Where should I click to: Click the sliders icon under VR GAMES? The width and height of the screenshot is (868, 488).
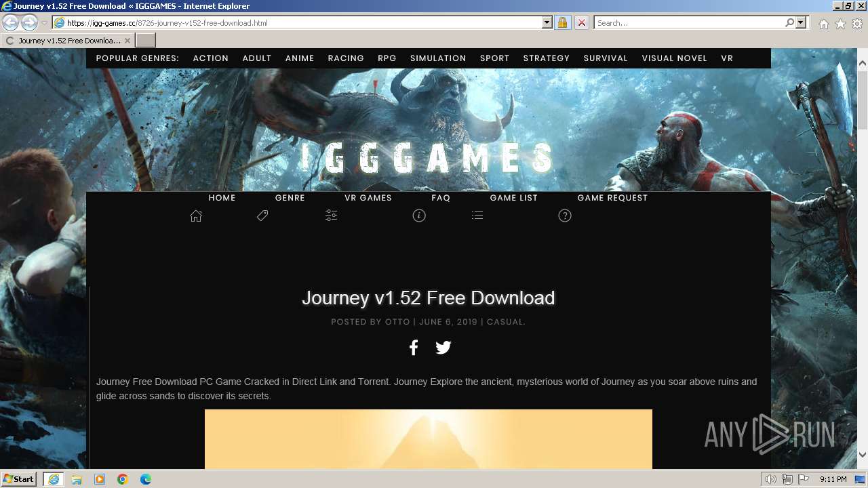coord(331,216)
